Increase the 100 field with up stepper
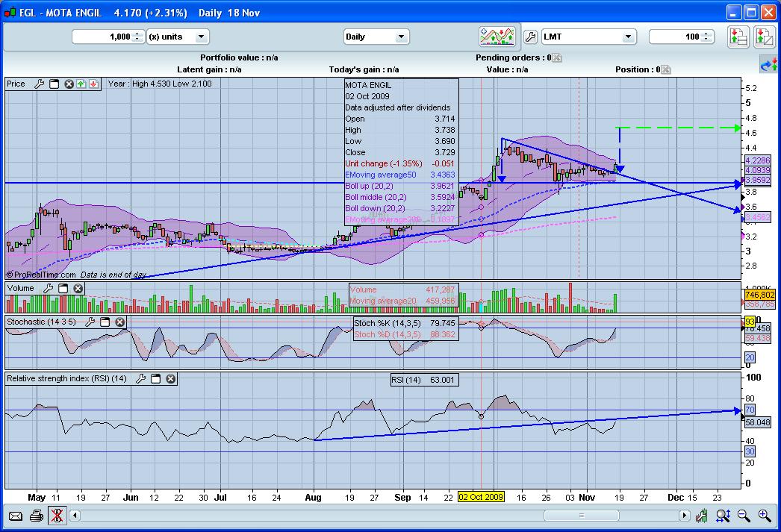This screenshot has width=781, height=532. coord(707,34)
